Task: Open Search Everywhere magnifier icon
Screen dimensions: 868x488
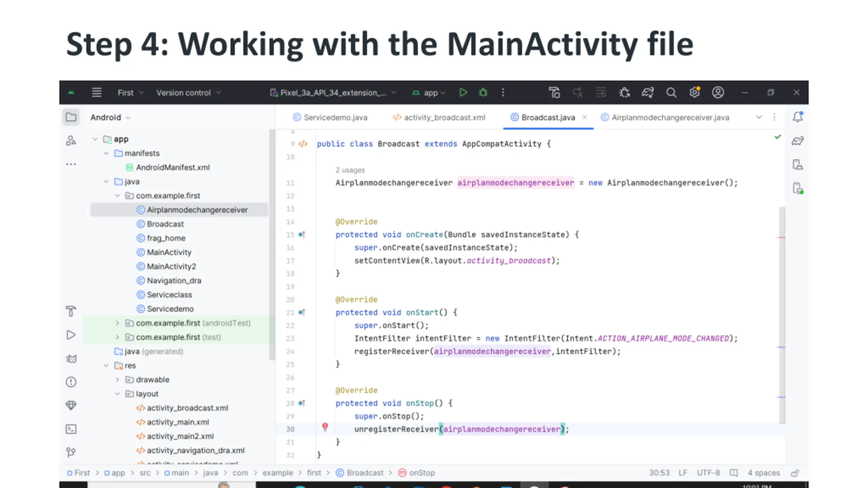Action: tap(671, 92)
